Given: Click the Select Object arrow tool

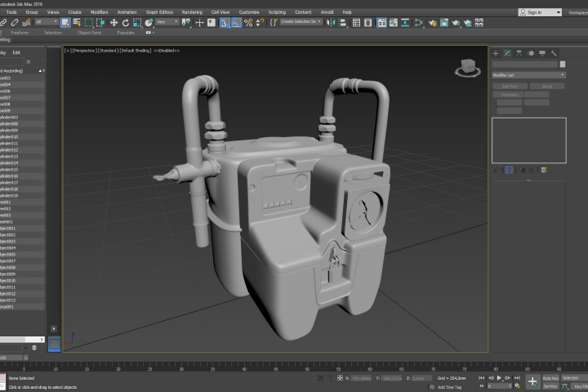Looking at the screenshot, I should coord(65,23).
